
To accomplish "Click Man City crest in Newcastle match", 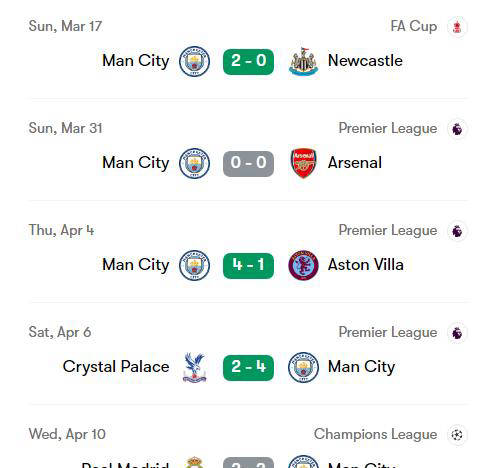I will pyautogui.click(x=194, y=62).
